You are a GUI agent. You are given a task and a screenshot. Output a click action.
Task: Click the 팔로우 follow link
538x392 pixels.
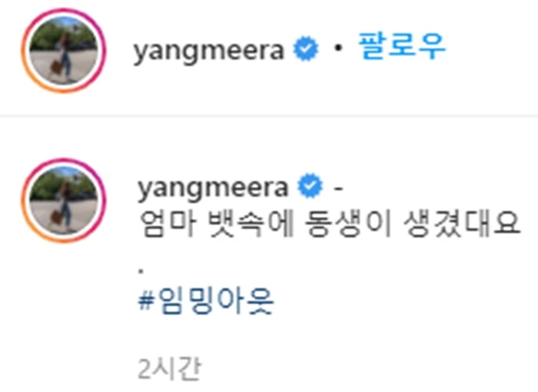coord(401,47)
